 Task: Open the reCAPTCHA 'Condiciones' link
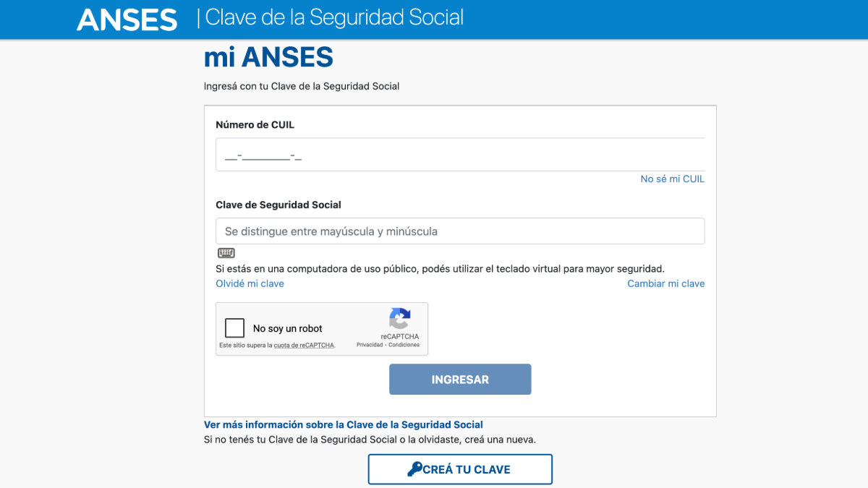(405, 345)
